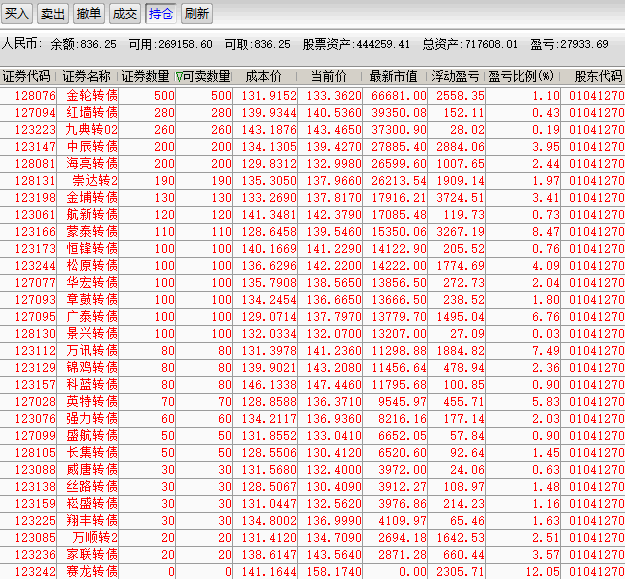Sort by 盈亏比例(%) column header
Image resolution: width=625 pixels, height=579 pixels.
pyautogui.click(x=521, y=76)
